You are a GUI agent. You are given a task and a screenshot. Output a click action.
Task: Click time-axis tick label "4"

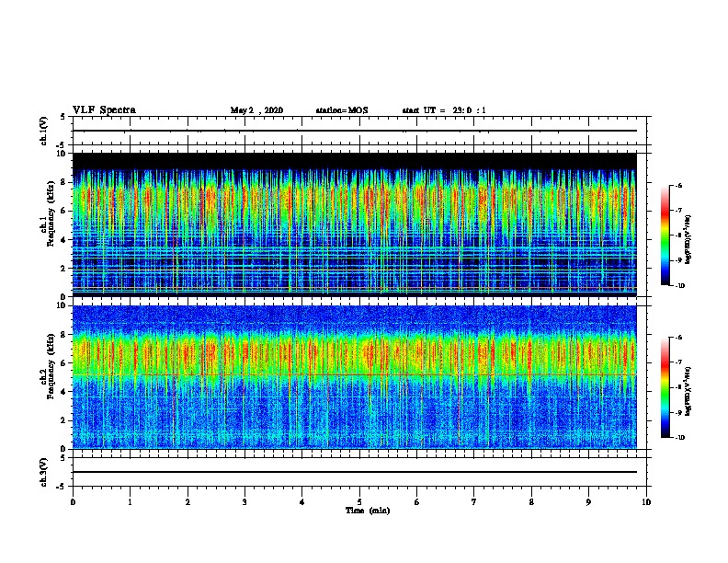tap(302, 501)
